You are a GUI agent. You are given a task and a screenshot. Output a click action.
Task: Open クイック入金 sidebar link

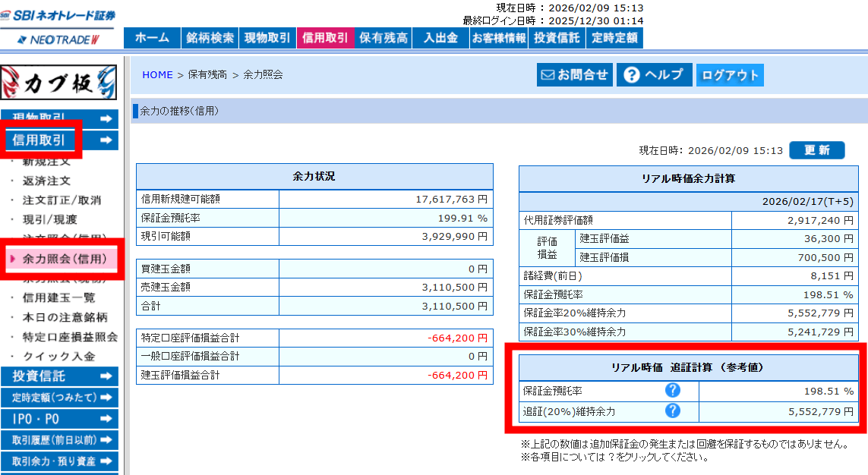click(58, 356)
